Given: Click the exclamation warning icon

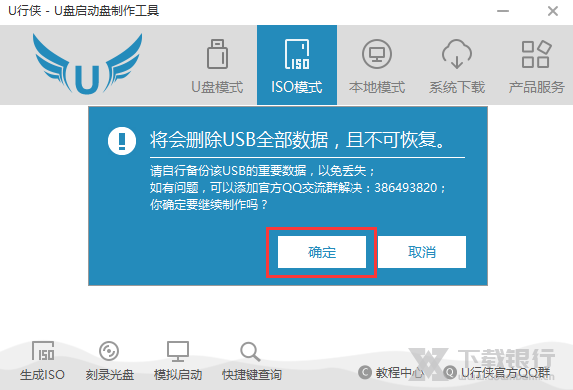Looking at the screenshot, I should click(122, 141).
